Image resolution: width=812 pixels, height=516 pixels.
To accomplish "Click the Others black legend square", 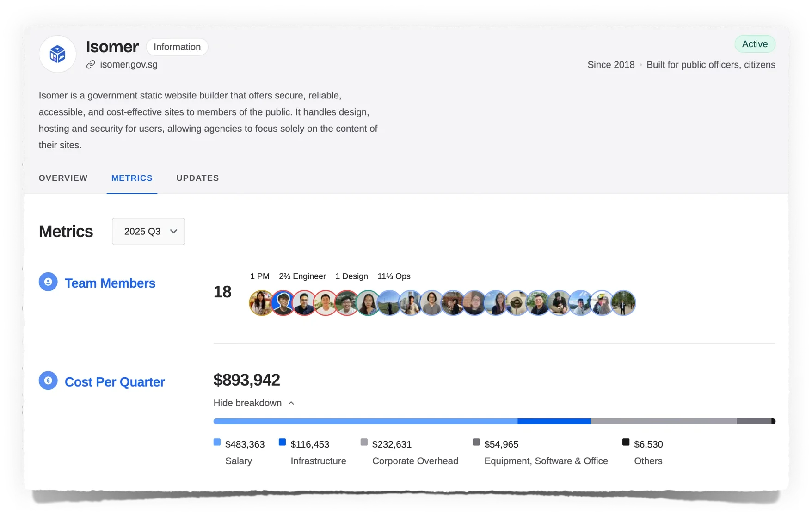I will [626, 442].
